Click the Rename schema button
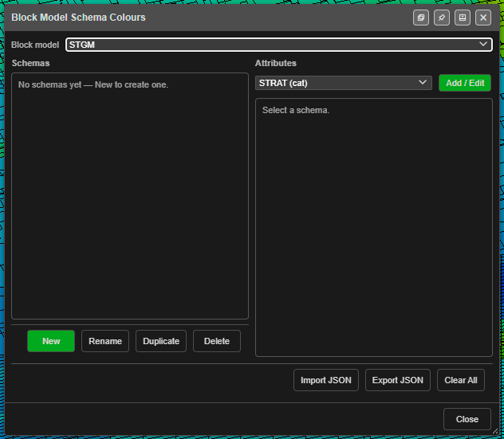 (x=105, y=341)
